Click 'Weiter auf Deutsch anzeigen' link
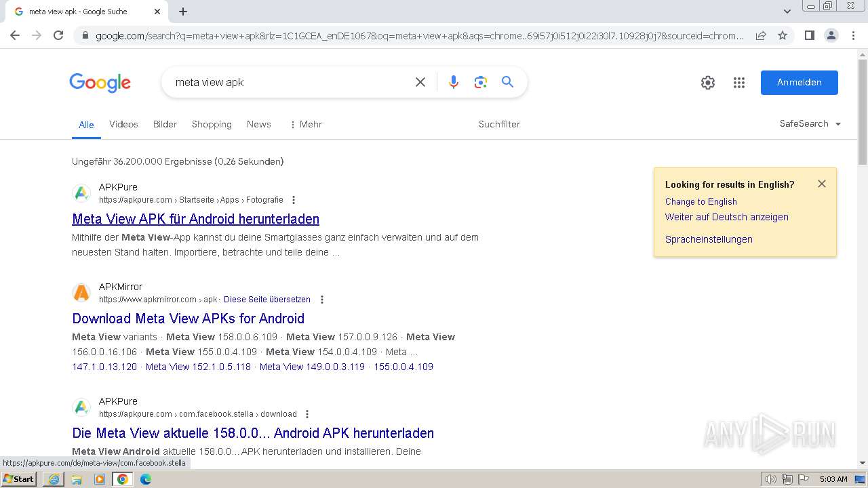Viewport: 868px width, 488px height. (726, 217)
